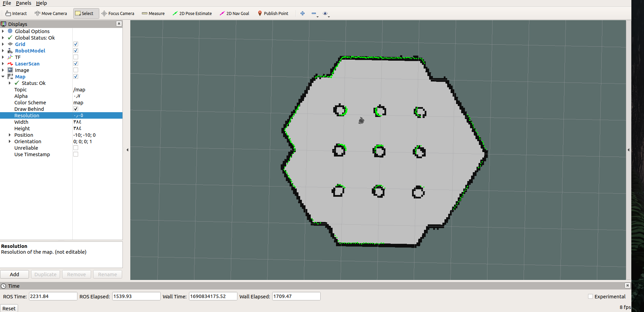The width and height of the screenshot is (644, 312).
Task: Disable the Grid display
Action: (x=75, y=44)
